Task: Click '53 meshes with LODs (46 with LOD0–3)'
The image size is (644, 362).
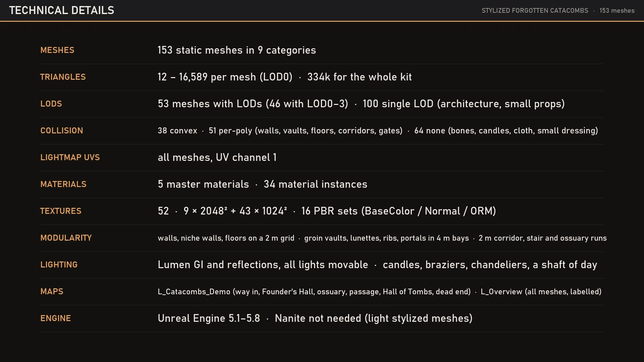Action: coord(253,104)
